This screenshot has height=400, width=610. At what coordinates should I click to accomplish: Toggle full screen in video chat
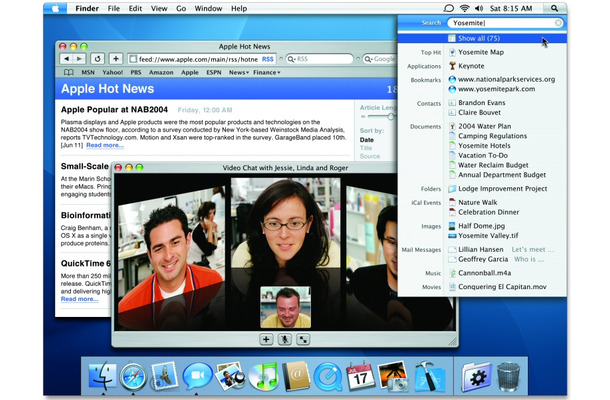tap(303, 340)
